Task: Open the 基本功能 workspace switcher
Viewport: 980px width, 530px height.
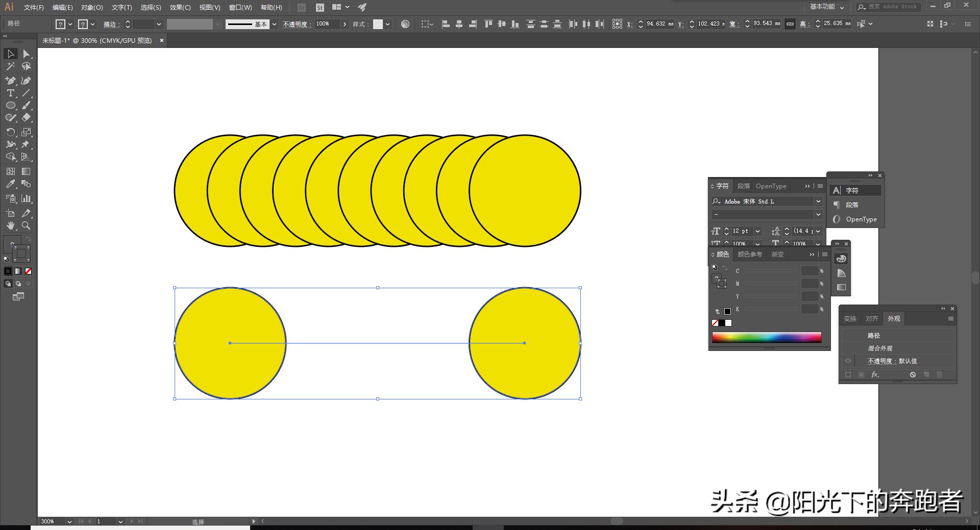Action: pyautogui.click(x=827, y=7)
